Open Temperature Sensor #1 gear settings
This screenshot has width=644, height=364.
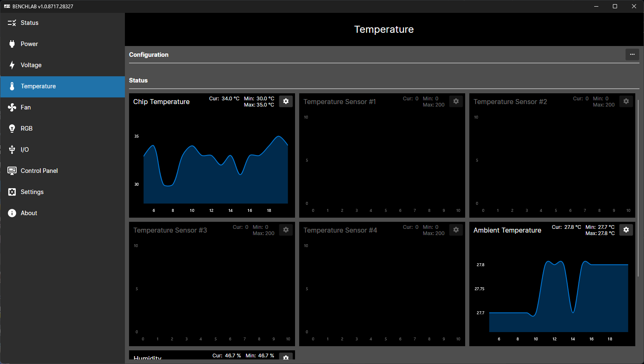[456, 101]
